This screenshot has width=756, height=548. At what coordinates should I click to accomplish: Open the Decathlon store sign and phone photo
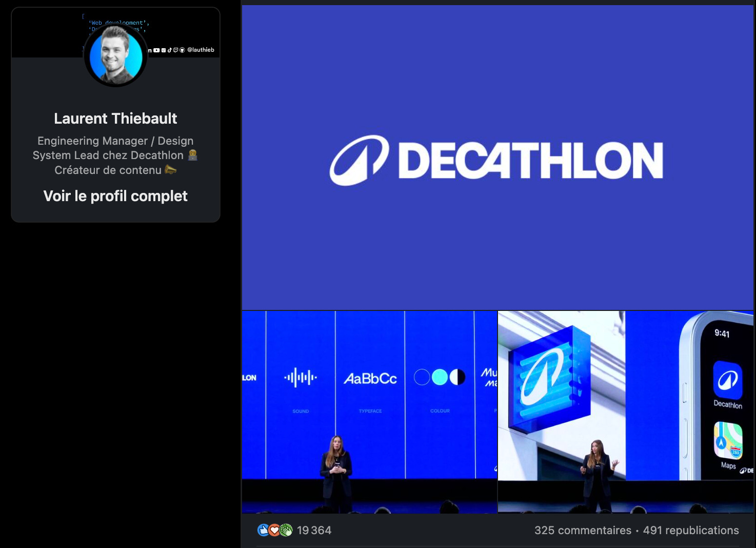click(626, 412)
